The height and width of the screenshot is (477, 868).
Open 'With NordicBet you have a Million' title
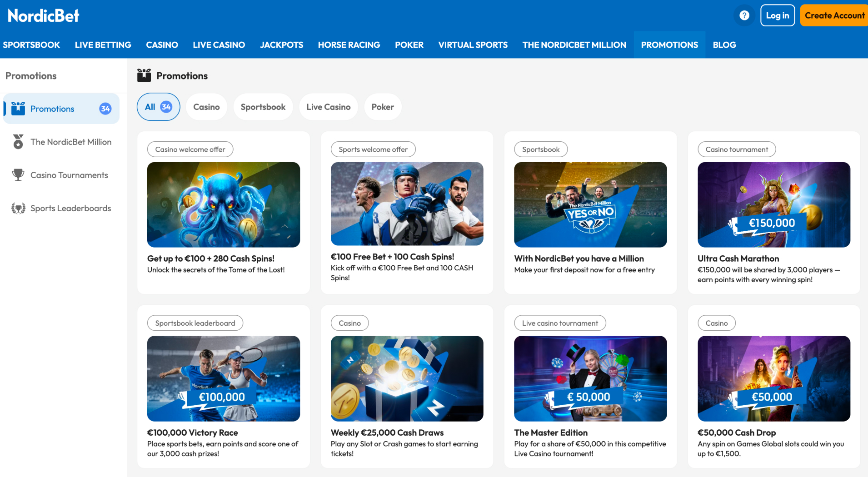[579, 258]
